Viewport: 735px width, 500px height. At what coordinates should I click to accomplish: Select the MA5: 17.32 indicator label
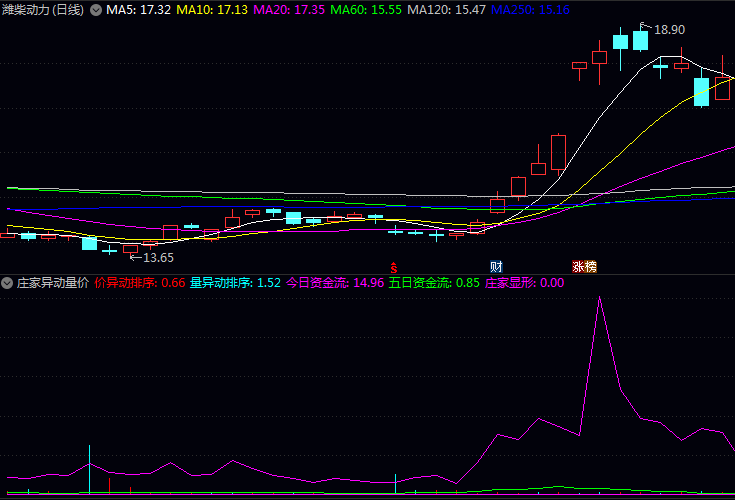pos(138,10)
